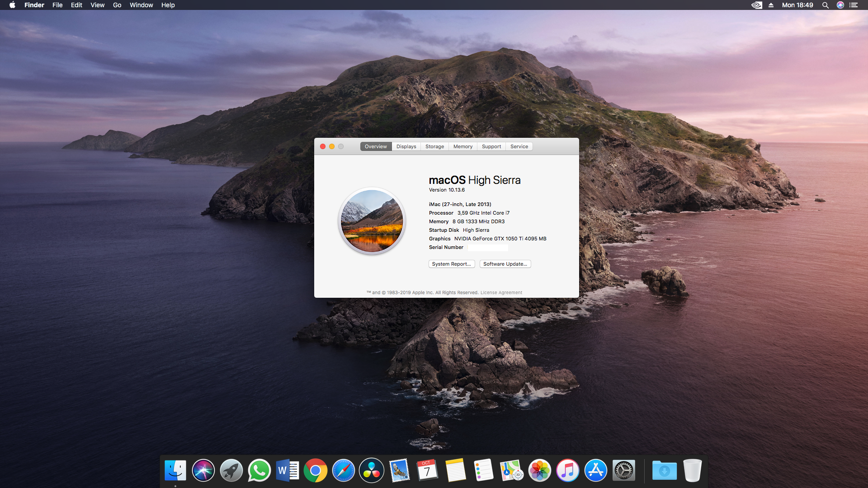Open the Notes app icon

(x=455, y=471)
